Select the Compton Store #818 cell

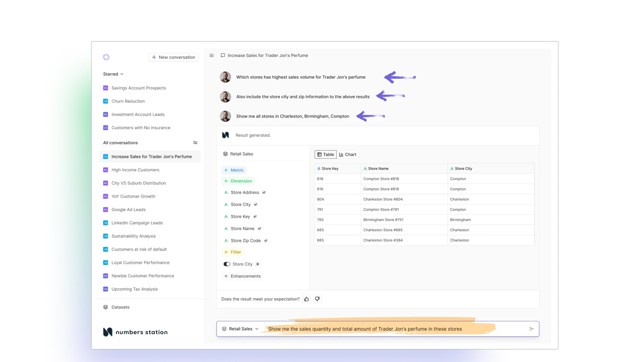404,179
